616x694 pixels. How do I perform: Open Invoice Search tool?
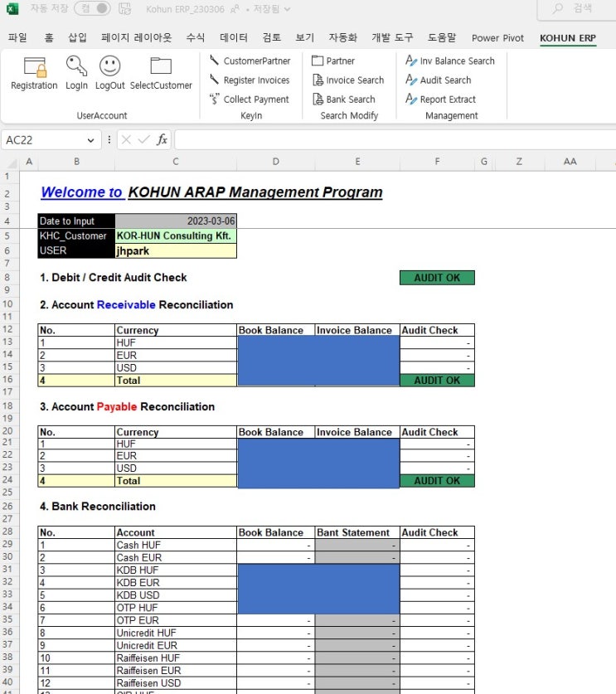tap(348, 80)
